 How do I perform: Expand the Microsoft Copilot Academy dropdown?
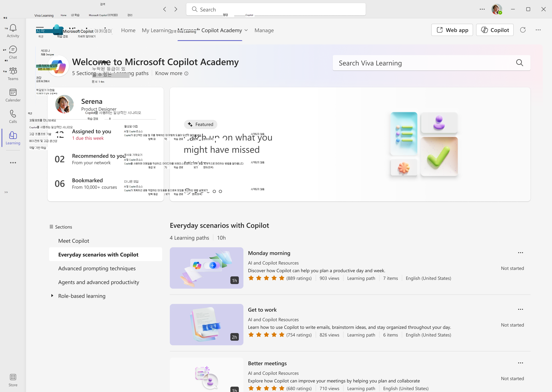(246, 30)
